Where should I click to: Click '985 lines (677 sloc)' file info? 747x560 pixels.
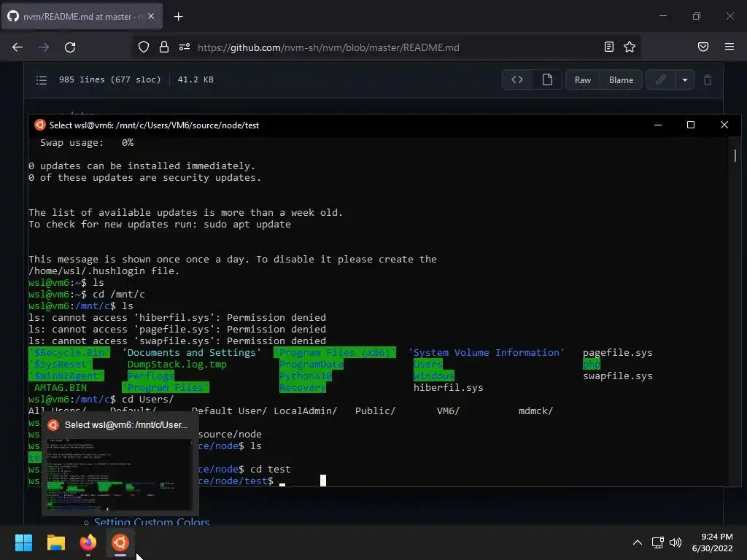tap(109, 79)
